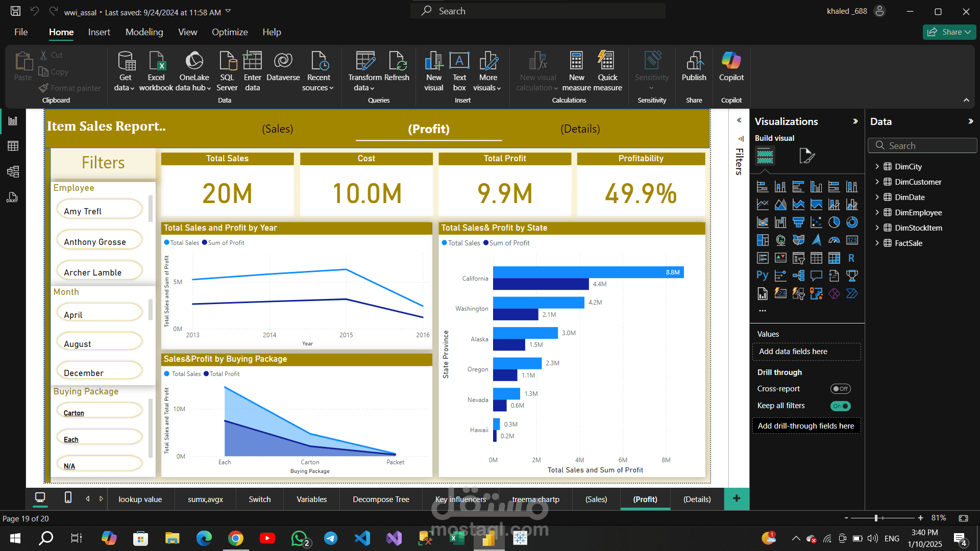
Task: Expand the DimEmployee table
Action: [x=877, y=212]
